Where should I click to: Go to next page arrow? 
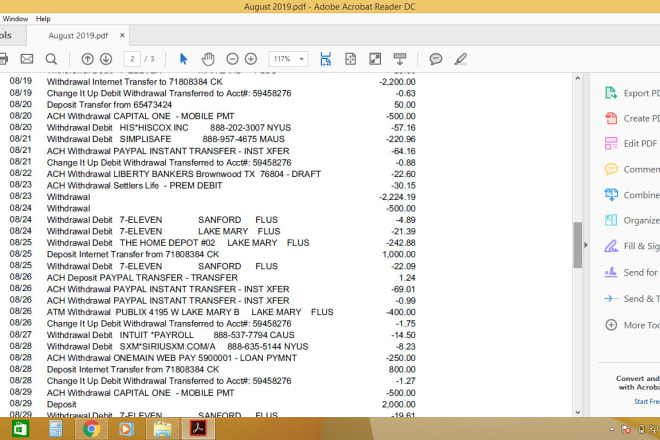pos(106,59)
